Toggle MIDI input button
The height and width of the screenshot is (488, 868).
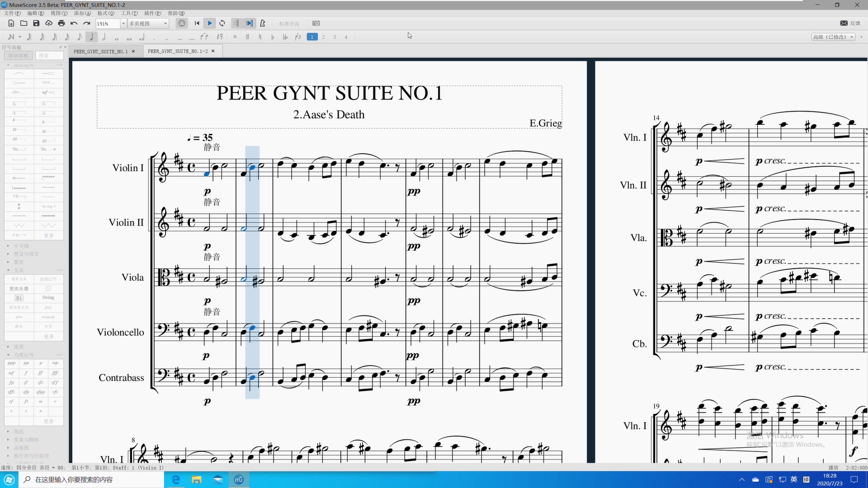182,23
